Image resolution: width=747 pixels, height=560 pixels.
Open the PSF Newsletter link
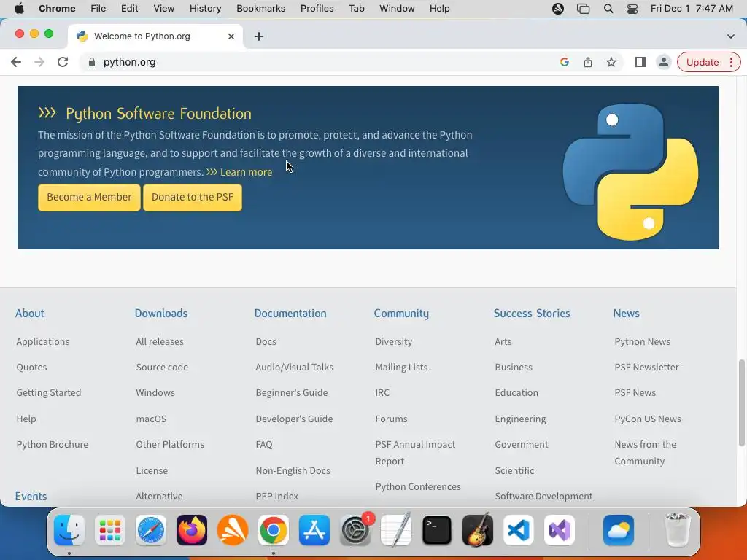coord(646,367)
